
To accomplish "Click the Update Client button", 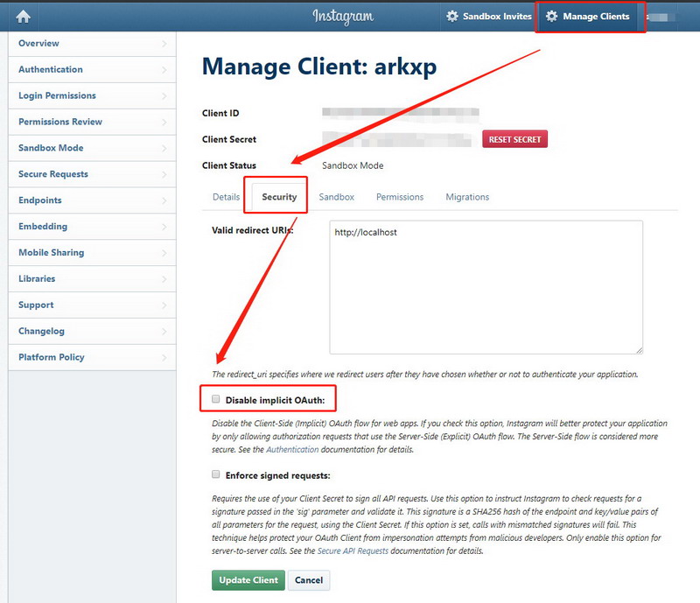I will (x=248, y=580).
